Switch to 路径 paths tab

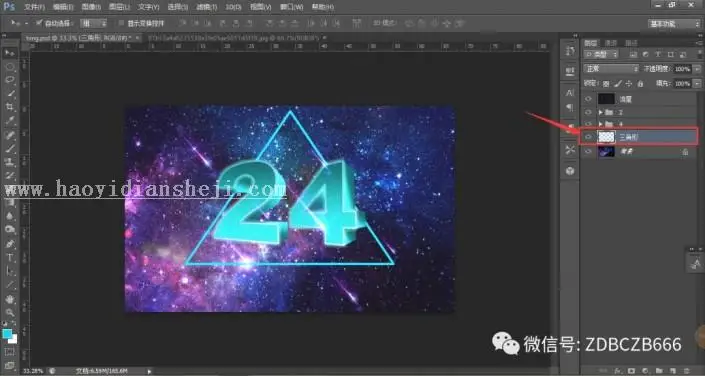[631, 43]
